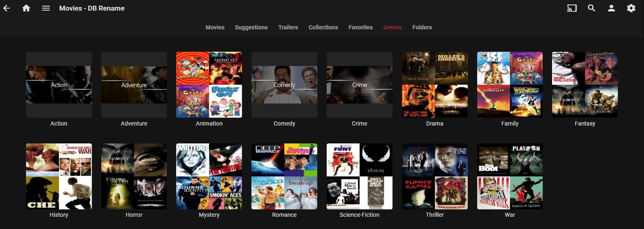Open the Family genre poster collage
This screenshot has height=229, width=644.
pyautogui.click(x=510, y=85)
